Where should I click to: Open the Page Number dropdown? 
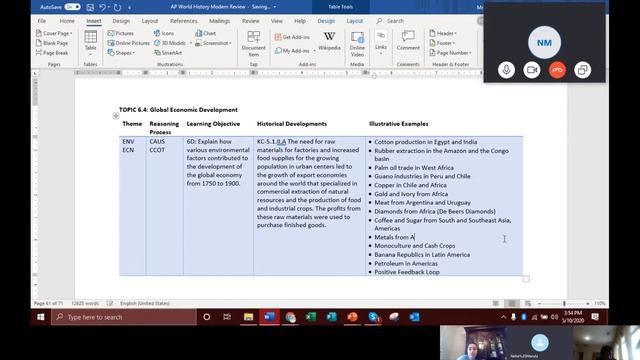coord(450,53)
